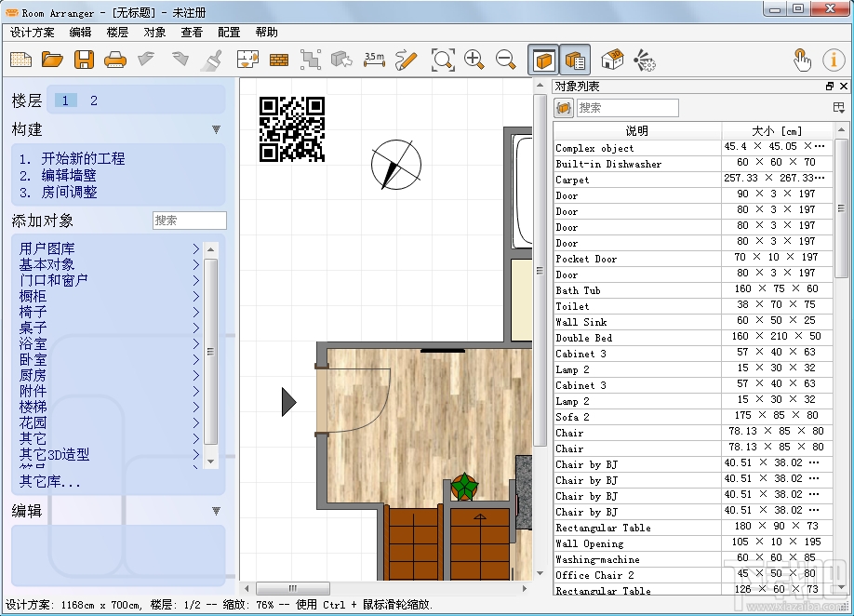
Task: Click the 其它库... link
Action: [50, 482]
